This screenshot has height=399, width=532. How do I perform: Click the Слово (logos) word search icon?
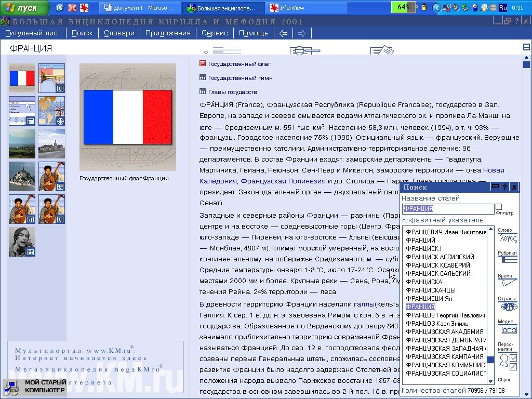tap(508, 238)
